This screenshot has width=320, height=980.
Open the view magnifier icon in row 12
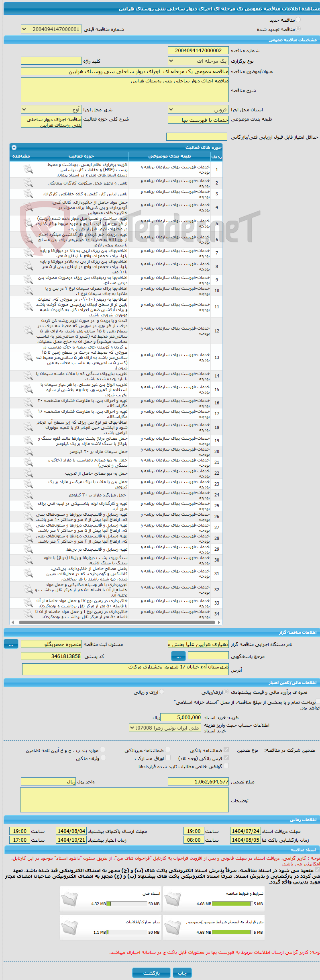(28, 330)
